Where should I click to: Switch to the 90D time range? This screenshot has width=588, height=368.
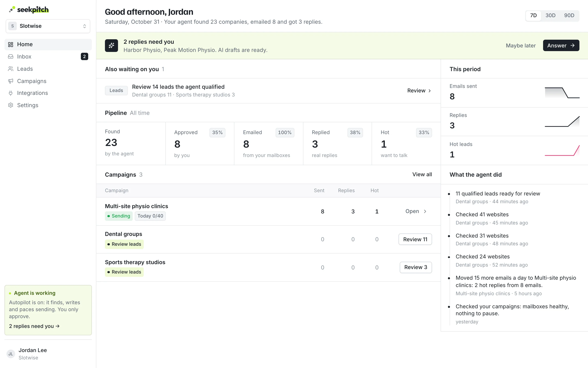[569, 16]
